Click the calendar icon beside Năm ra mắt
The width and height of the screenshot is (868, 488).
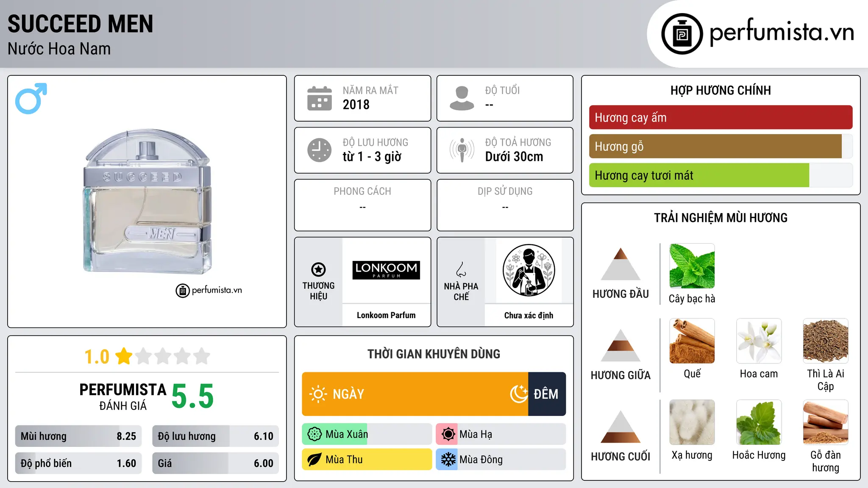tap(320, 98)
